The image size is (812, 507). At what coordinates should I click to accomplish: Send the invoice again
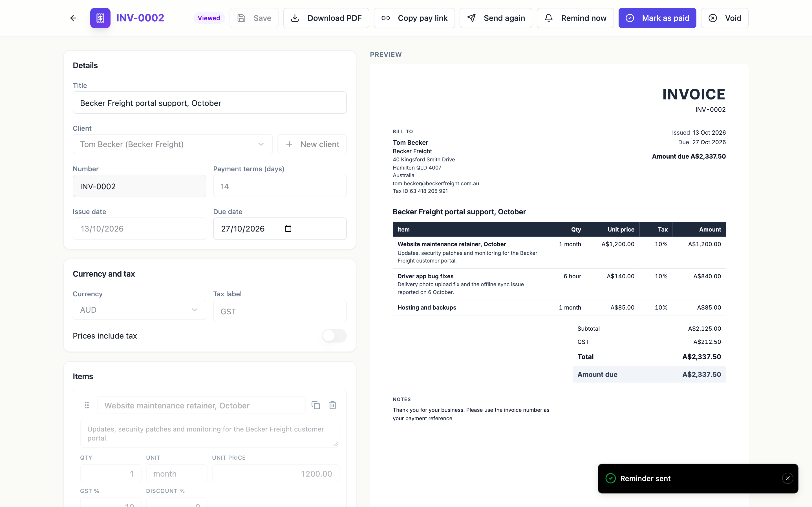pos(496,18)
